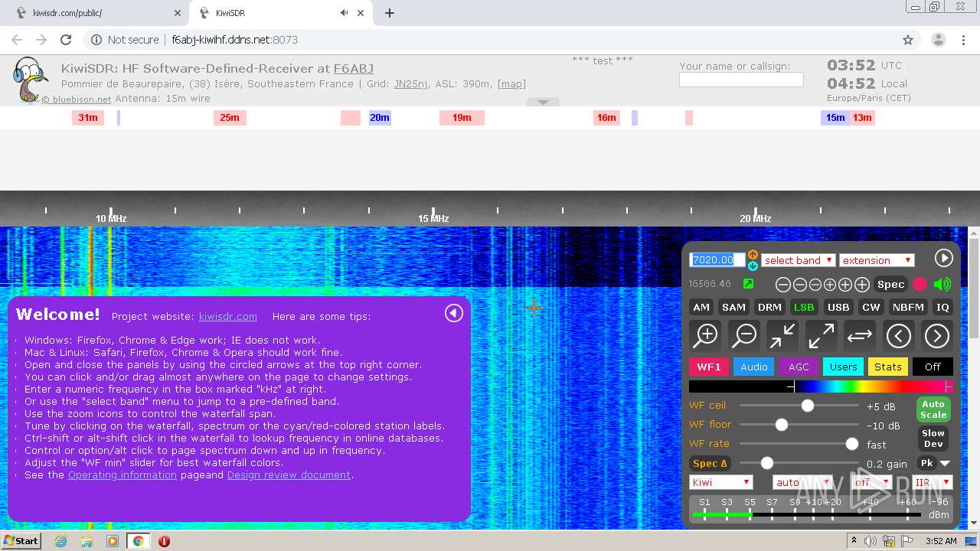The height and width of the screenshot is (551, 980).
Task: Open the extension dropdown
Action: [877, 260]
